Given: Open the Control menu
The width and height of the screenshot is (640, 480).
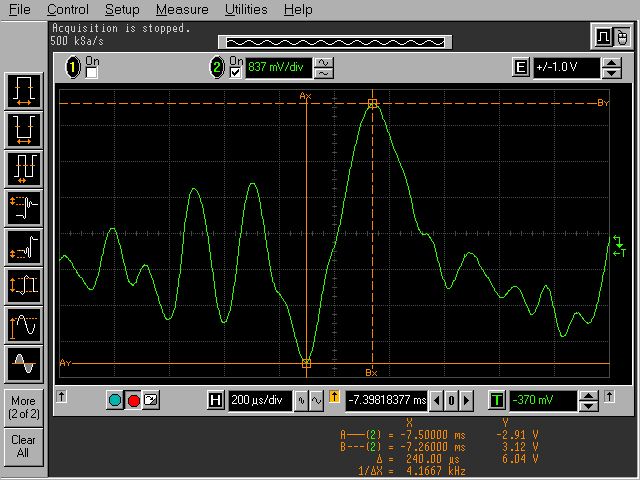Looking at the screenshot, I should (x=68, y=9).
